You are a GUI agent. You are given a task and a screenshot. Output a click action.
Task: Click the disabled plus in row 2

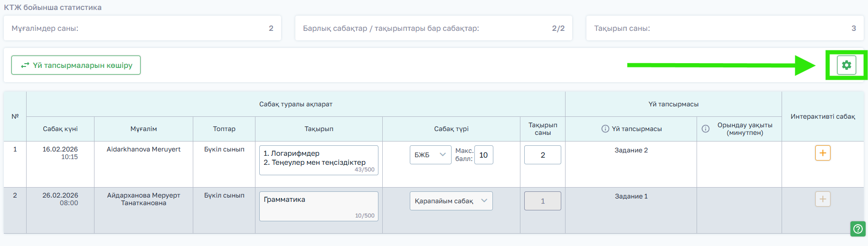click(822, 199)
